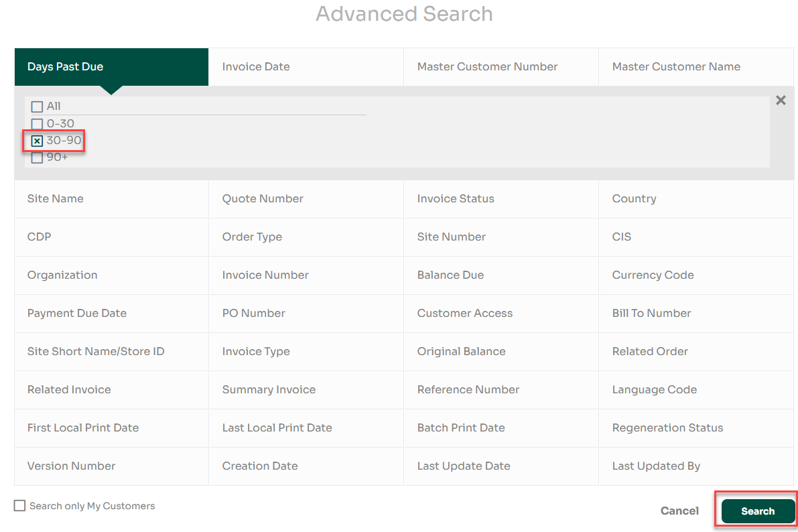The height and width of the screenshot is (532, 798).
Task: Open the Last Updated By filter
Action: tap(656, 466)
